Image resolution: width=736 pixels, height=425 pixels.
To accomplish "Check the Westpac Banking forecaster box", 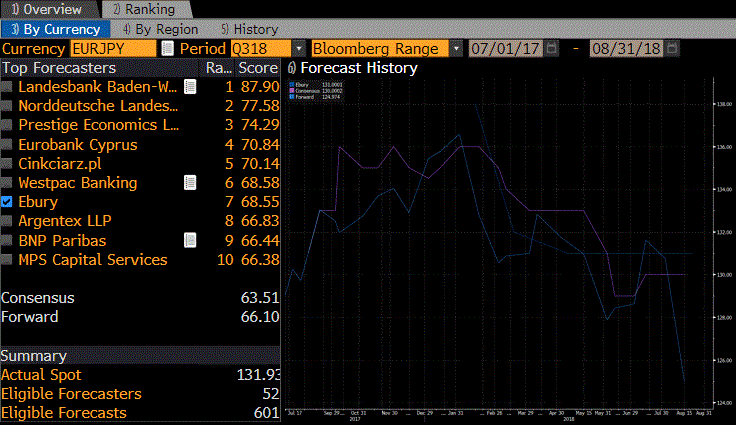I will pos(7,183).
